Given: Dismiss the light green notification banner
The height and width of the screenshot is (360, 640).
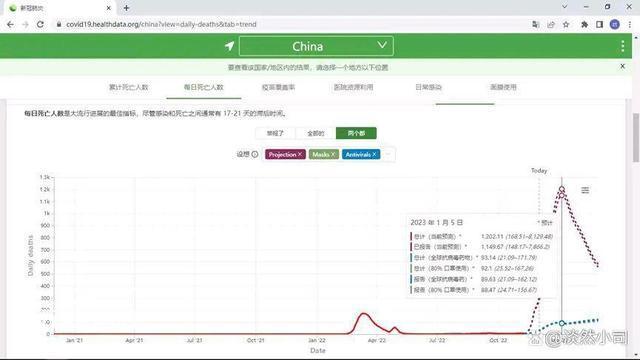Looking at the screenshot, I should tap(622, 66).
